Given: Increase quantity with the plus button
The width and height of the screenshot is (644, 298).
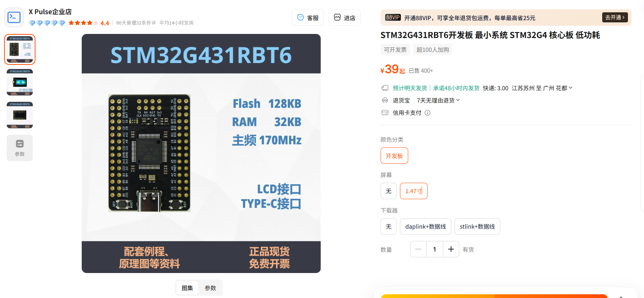Looking at the screenshot, I should 451,249.
